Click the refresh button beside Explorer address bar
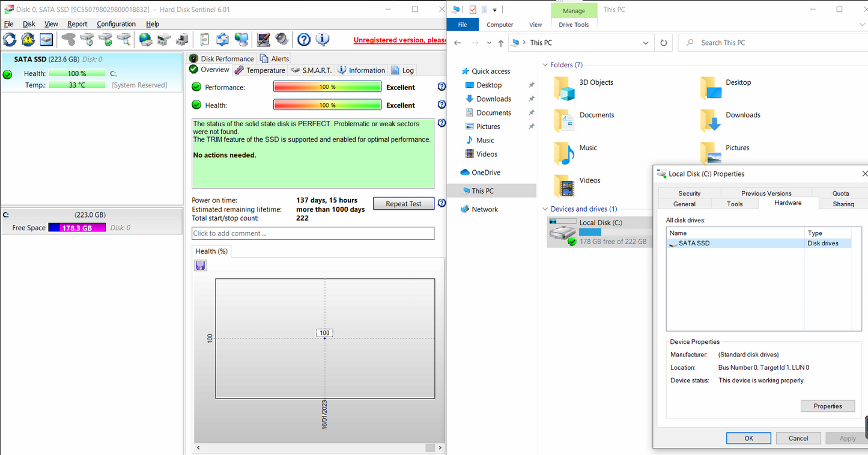 click(663, 43)
